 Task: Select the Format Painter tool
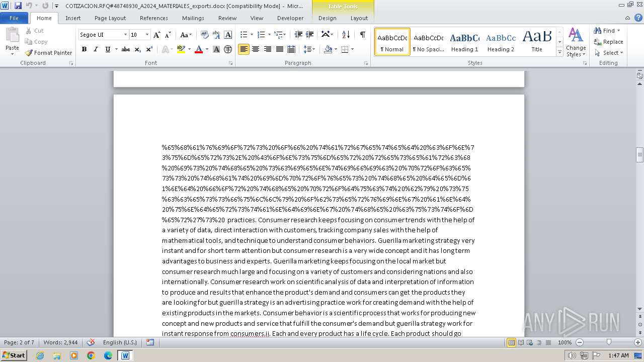(x=48, y=53)
